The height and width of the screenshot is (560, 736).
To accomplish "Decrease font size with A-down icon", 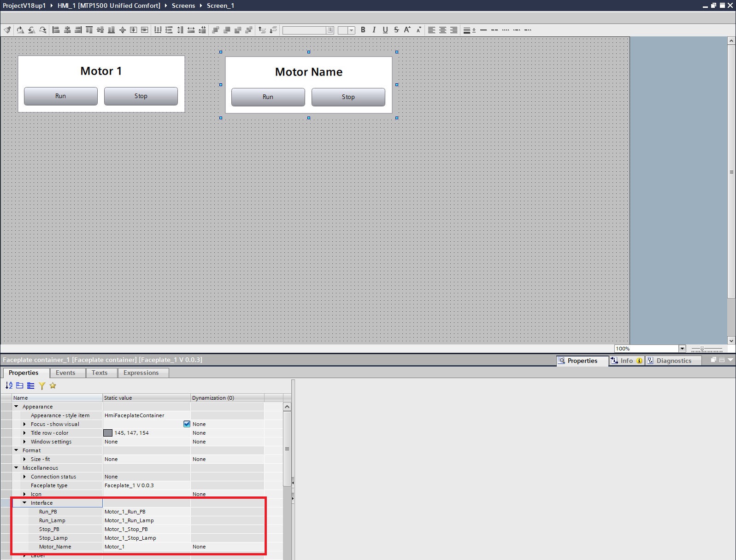I will 418,30.
